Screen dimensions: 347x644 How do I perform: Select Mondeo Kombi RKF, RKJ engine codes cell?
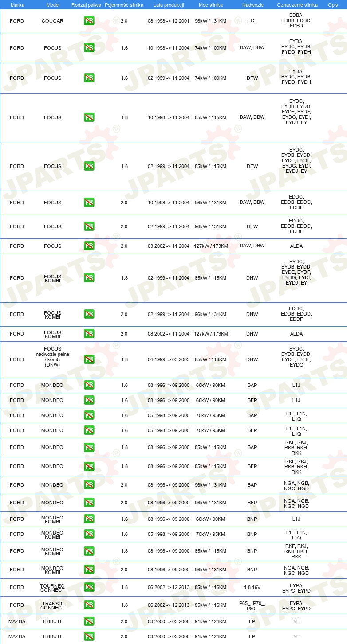pos(296,551)
